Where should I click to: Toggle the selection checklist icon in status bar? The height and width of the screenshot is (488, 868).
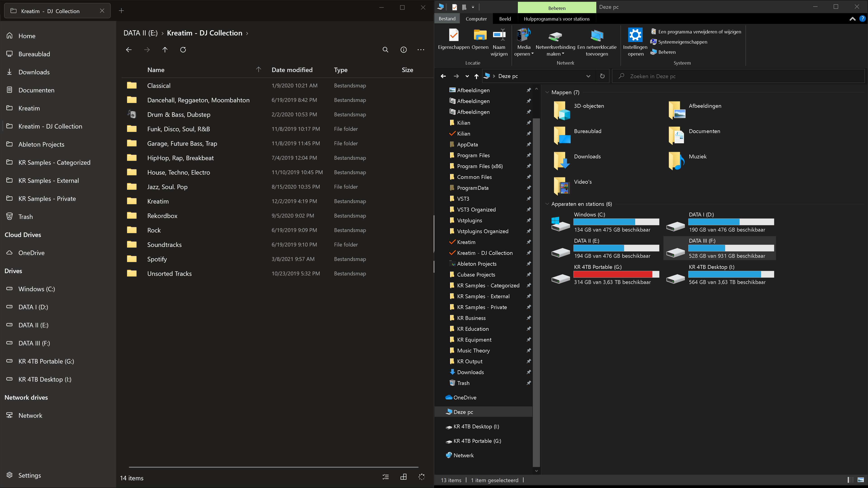386,476
